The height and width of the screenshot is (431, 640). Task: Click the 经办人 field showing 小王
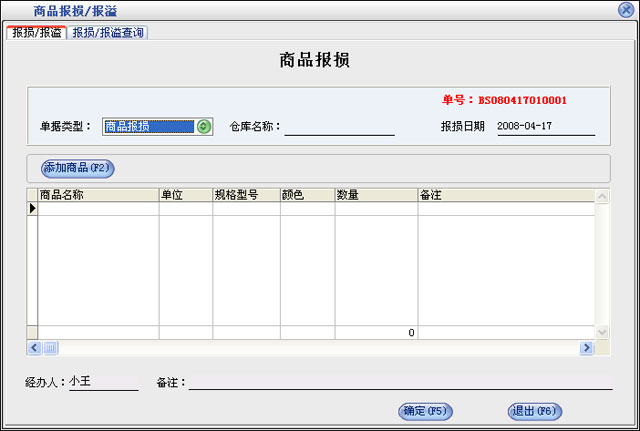[x=103, y=382]
